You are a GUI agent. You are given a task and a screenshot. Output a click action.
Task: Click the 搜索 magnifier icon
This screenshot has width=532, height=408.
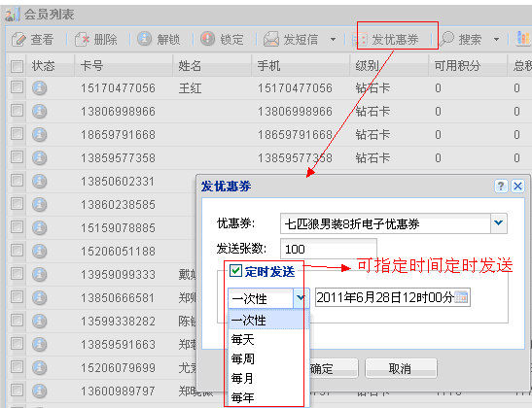point(446,39)
